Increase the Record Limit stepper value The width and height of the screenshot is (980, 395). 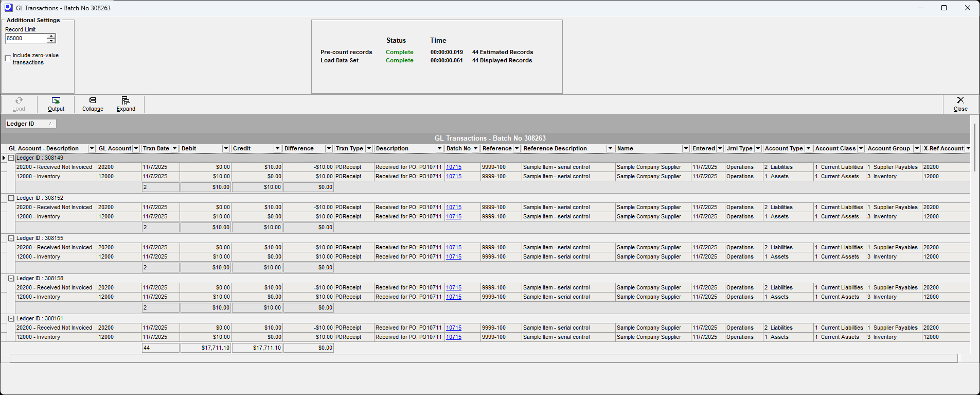[x=51, y=36]
